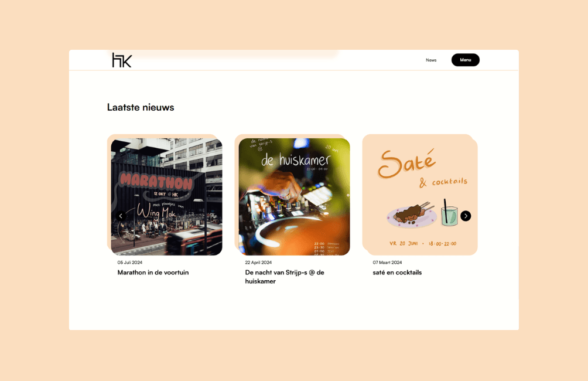The width and height of the screenshot is (588, 381).
Task: Click the 07 Maart 2024 date label
Action: (x=387, y=263)
